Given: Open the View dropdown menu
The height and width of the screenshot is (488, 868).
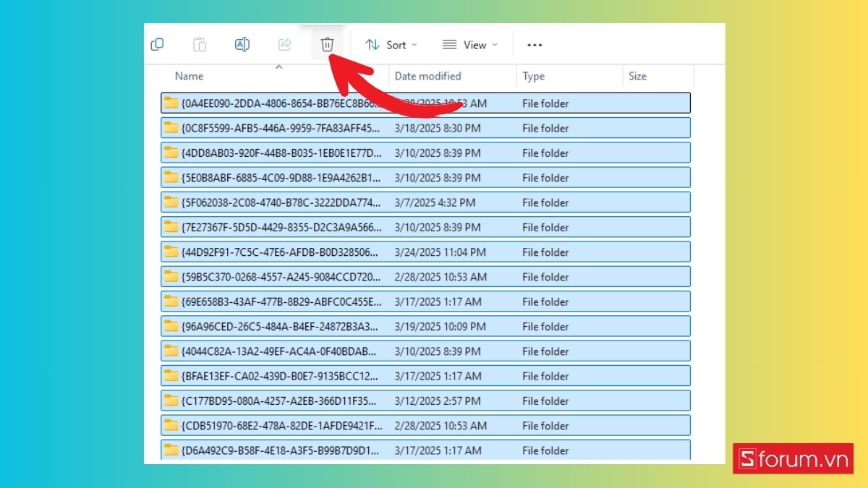Looking at the screenshot, I should [x=470, y=45].
